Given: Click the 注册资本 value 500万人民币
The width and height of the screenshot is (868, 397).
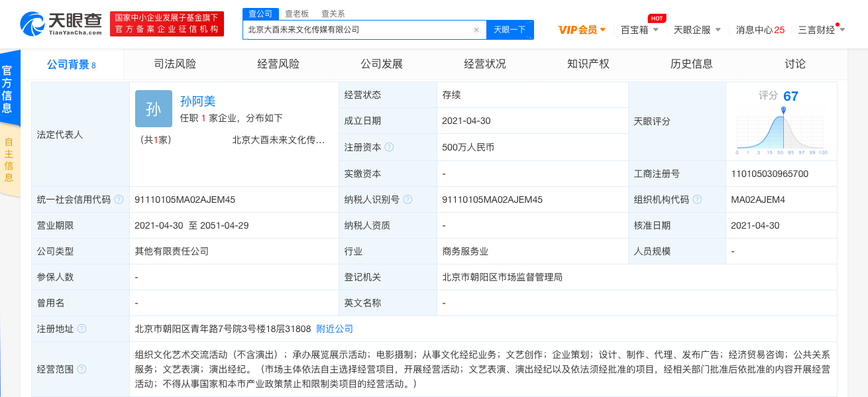Looking at the screenshot, I should 468,148.
